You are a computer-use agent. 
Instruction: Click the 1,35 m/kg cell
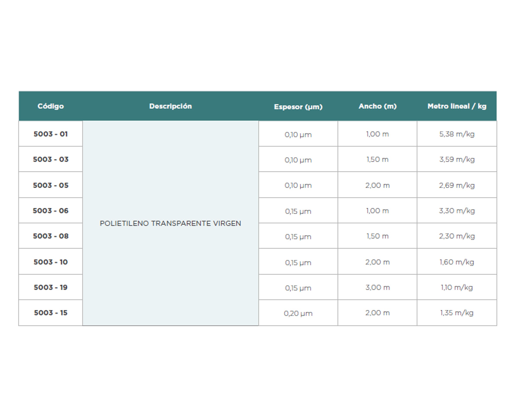pos(457,313)
